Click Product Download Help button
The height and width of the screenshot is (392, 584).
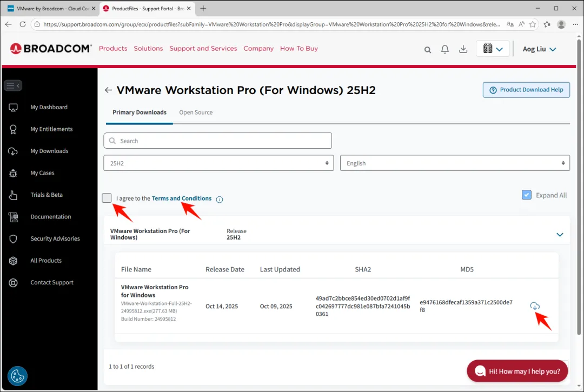click(526, 90)
